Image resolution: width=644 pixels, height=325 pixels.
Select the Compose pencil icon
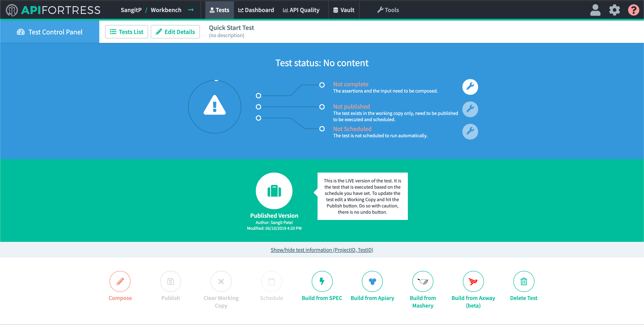click(x=120, y=281)
